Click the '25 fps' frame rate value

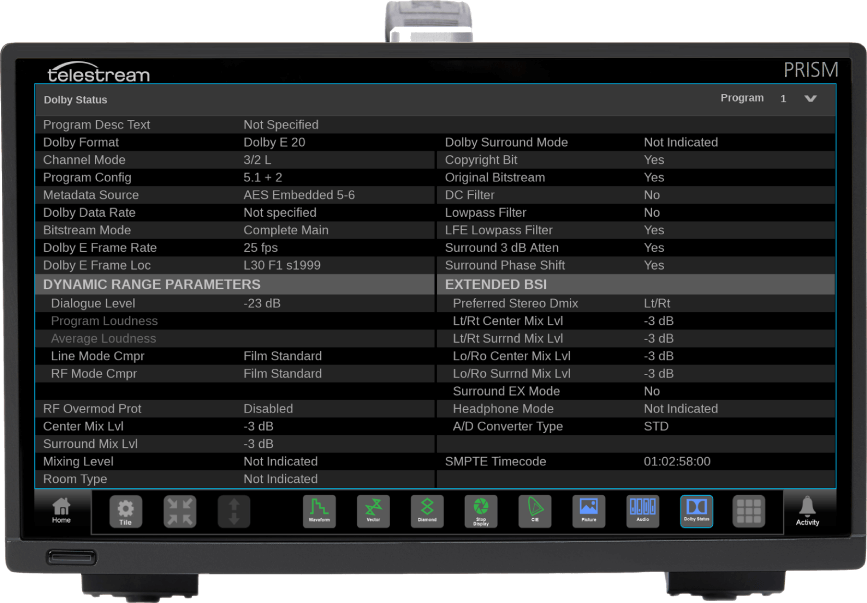(x=260, y=248)
